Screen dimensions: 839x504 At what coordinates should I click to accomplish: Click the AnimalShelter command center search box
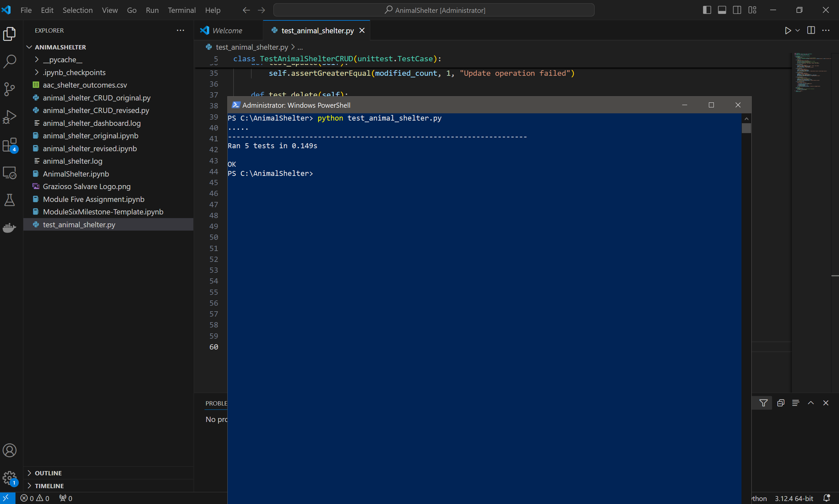tap(433, 10)
